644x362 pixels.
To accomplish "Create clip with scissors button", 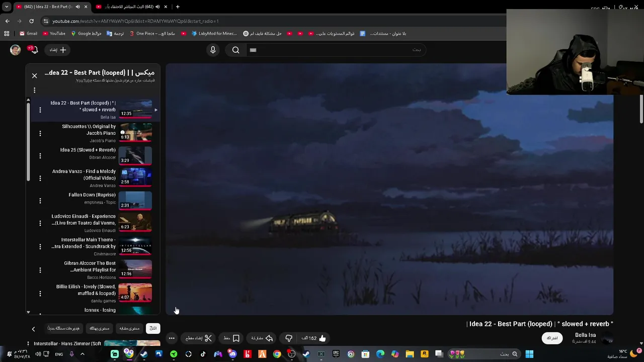I will click(x=199, y=338).
